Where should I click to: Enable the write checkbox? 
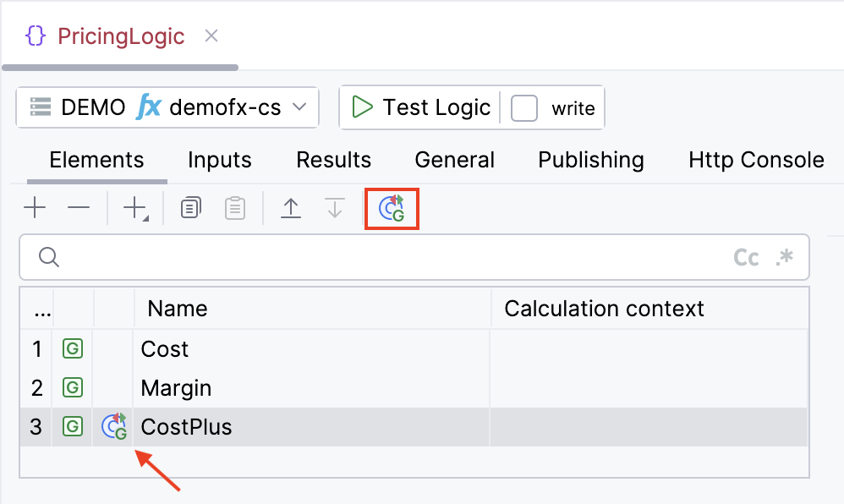click(x=526, y=107)
